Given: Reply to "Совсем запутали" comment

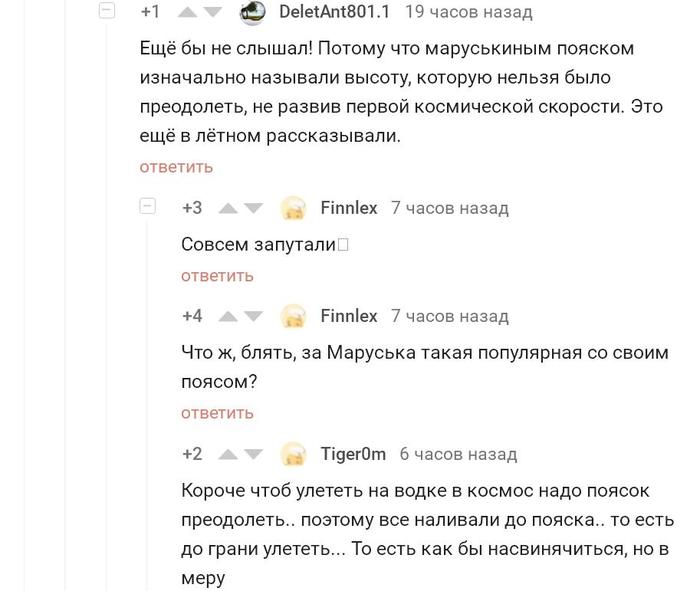Looking at the screenshot, I should click(x=217, y=275).
